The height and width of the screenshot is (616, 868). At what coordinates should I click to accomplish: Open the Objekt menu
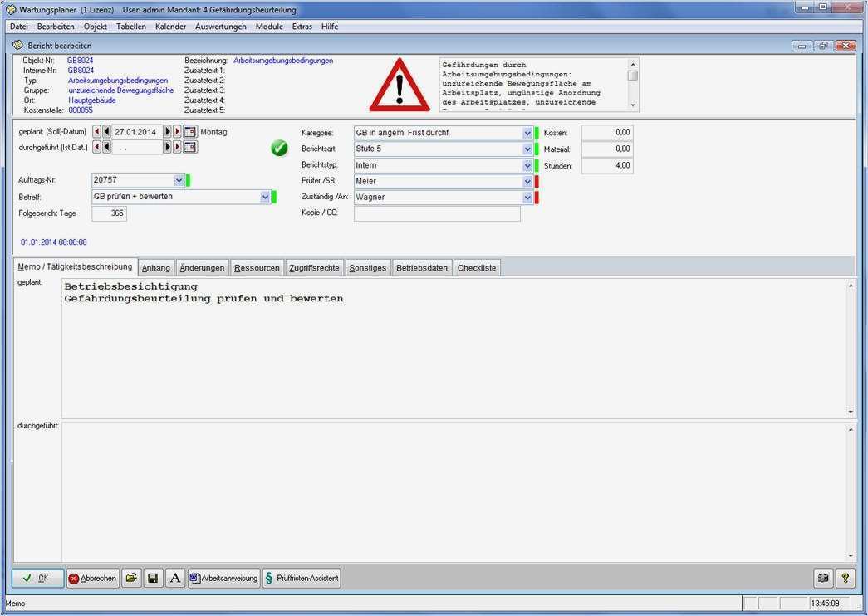click(96, 26)
